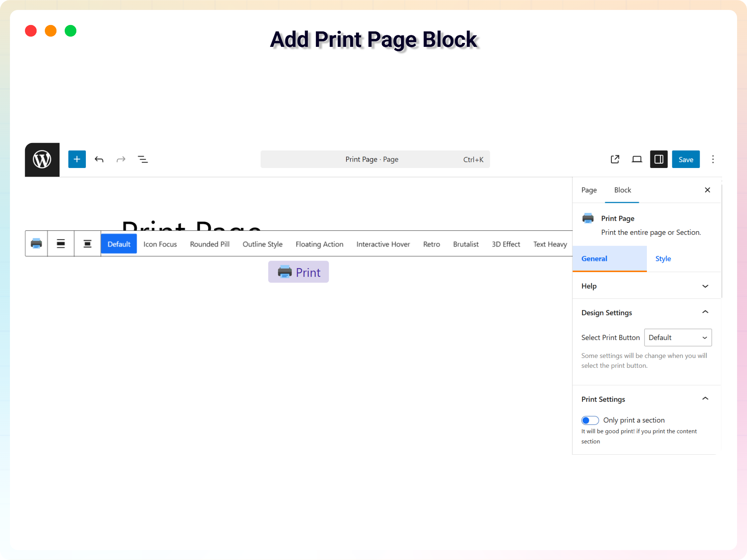View the page in new tab
This screenshot has width=747, height=560.
[x=615, y=159]
